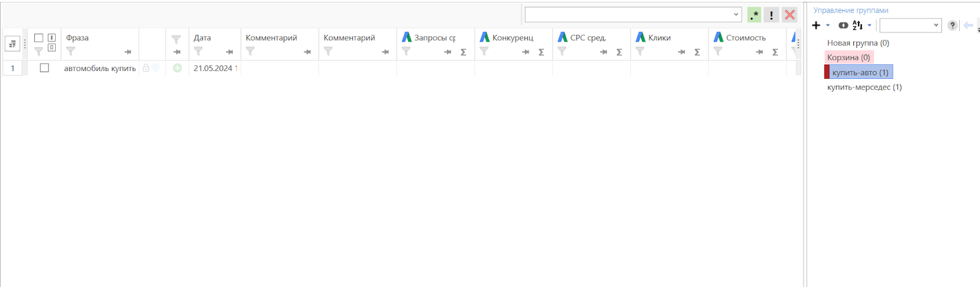Show the sum for the Клики column
This screenshot has width=980, height=287.
pos(697,52)
